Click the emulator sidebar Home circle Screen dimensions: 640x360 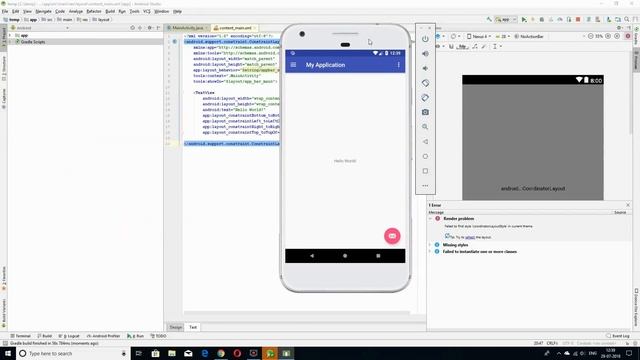point(425,156)
